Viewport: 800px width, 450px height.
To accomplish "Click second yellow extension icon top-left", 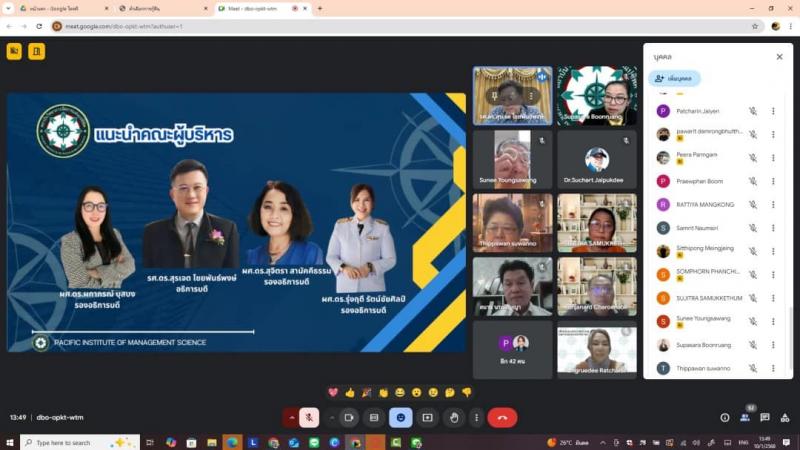I will tap(36, 51).
